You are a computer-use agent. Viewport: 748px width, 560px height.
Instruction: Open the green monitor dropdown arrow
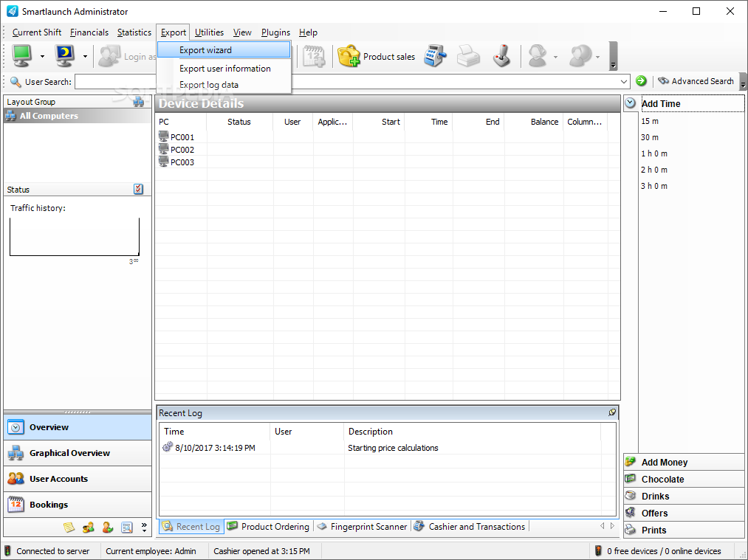pyautogui.click(x=42, y=56)
